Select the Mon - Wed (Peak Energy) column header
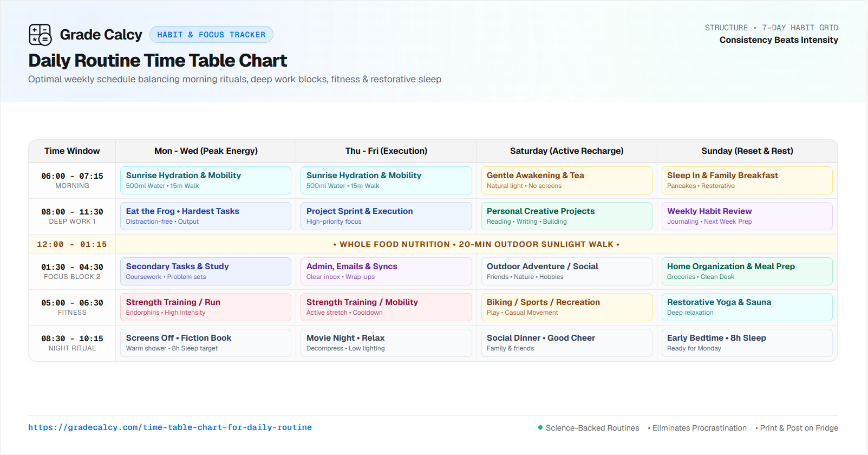The width and height of the screenshot is (868, 455). (206, 151)
